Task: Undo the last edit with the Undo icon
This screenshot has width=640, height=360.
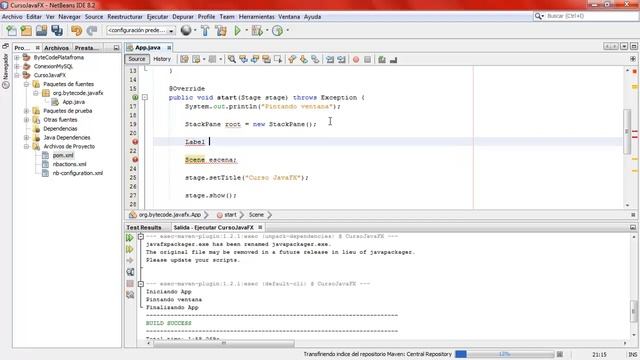Action: click(76, 31)
